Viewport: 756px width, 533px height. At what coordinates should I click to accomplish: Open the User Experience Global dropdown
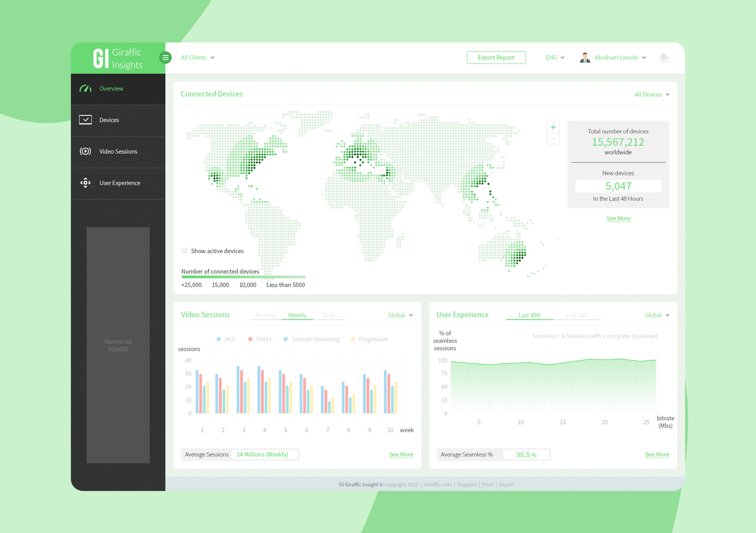[657, 315]
